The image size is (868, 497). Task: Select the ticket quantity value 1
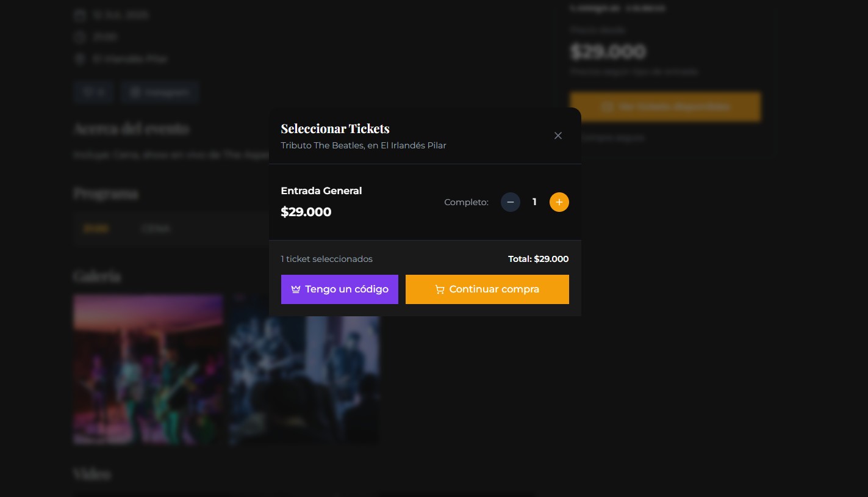point(535,202)
